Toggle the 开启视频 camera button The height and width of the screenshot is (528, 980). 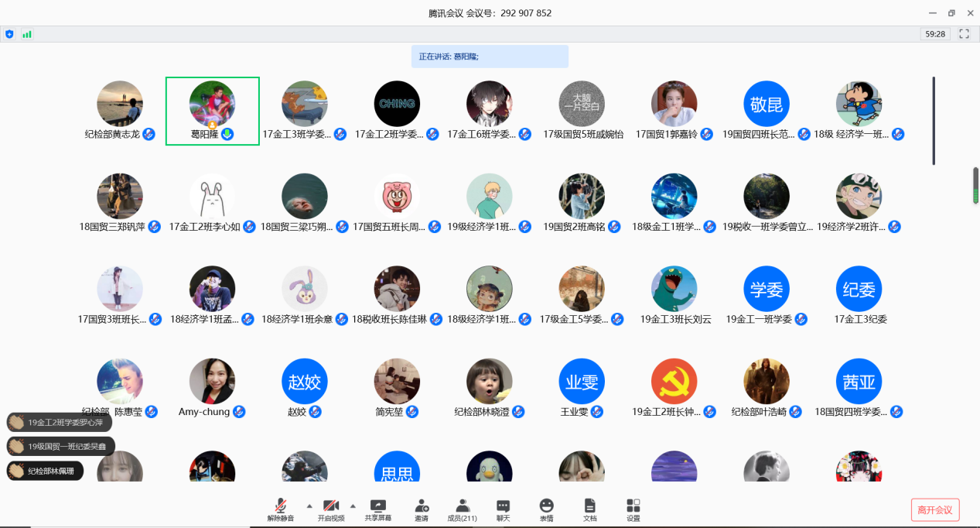[331, 509]
